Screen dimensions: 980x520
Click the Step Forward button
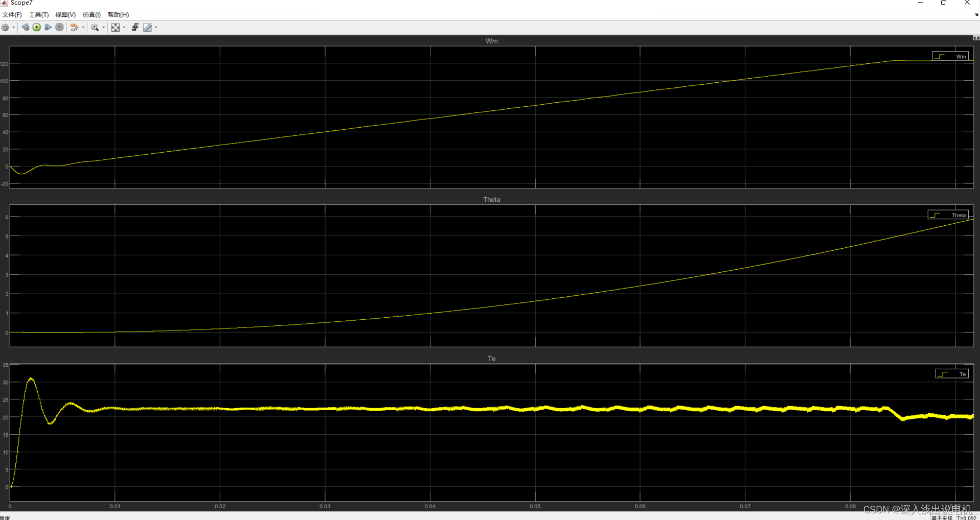[48, 28]
